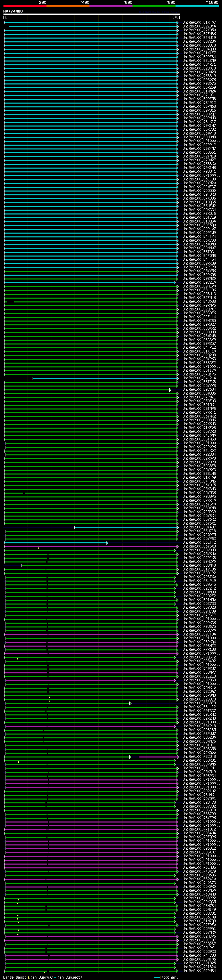This screenshot has width=222, height=980.
Task: Select hit label UniRef100_A7P942
Action: [199, 145]
